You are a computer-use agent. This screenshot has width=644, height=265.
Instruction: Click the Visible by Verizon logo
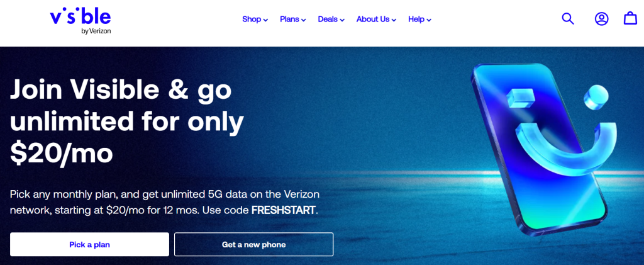80,22
